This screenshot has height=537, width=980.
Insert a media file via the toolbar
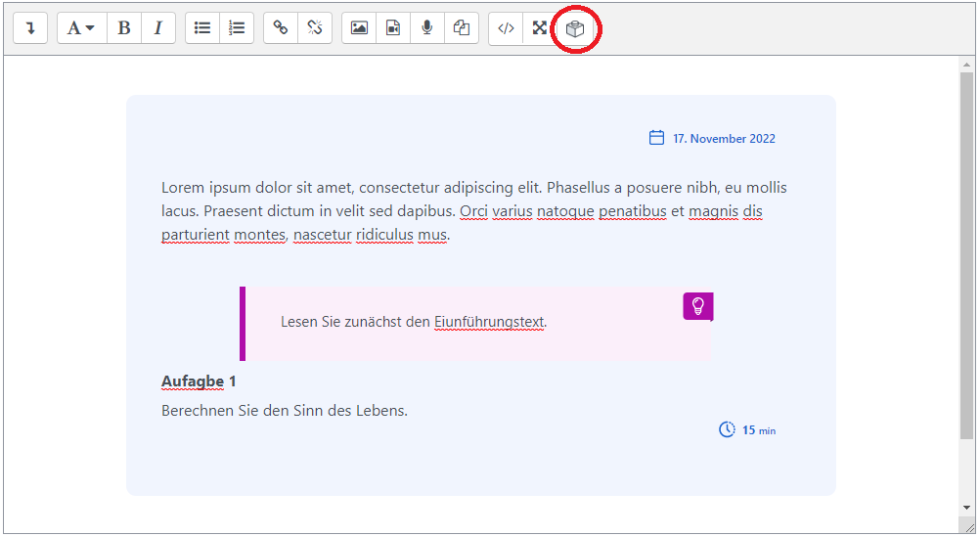[x=393, y=28]
